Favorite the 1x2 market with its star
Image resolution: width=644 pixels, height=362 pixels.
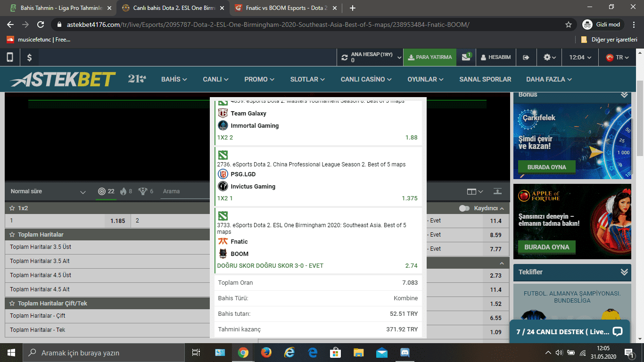12,208
